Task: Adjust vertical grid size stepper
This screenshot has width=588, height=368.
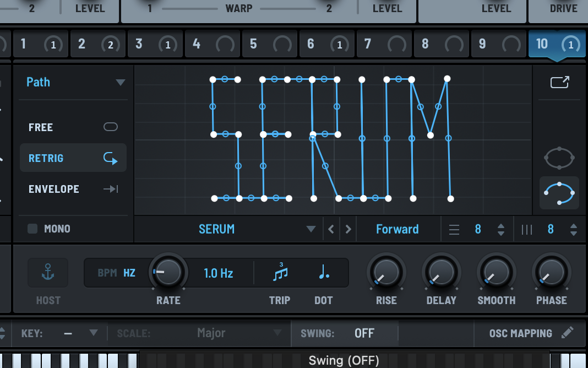Action: coord(573,229)
